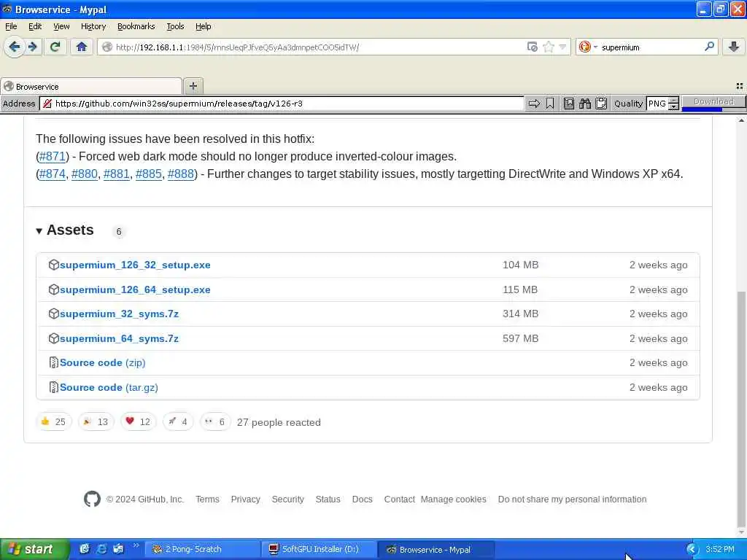
Task: Click the Download progress button
Action: [x=713, y=103]
